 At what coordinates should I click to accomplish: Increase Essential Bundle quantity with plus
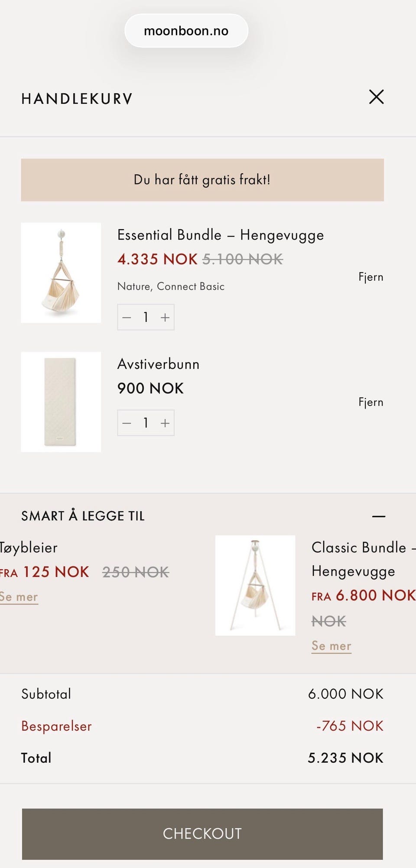[165, 317]
